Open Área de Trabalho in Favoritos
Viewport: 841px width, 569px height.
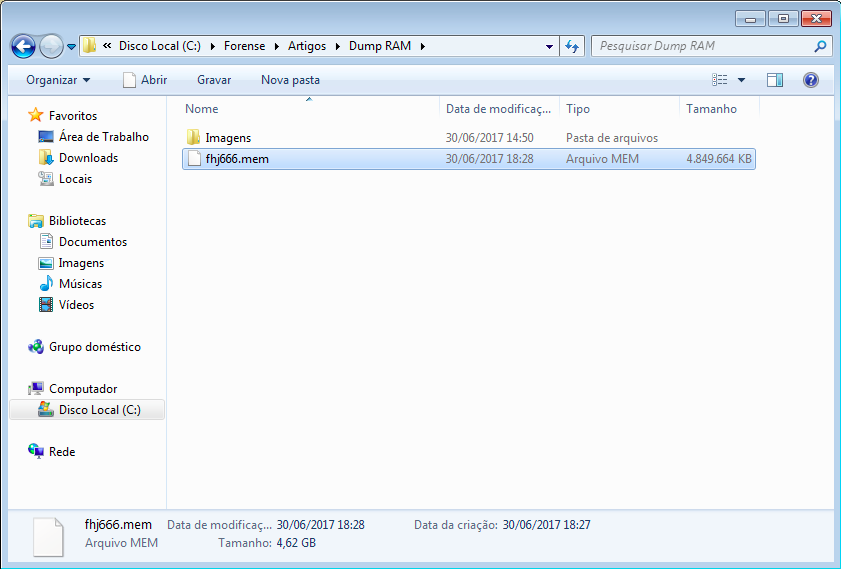click(x=94, y=137)
